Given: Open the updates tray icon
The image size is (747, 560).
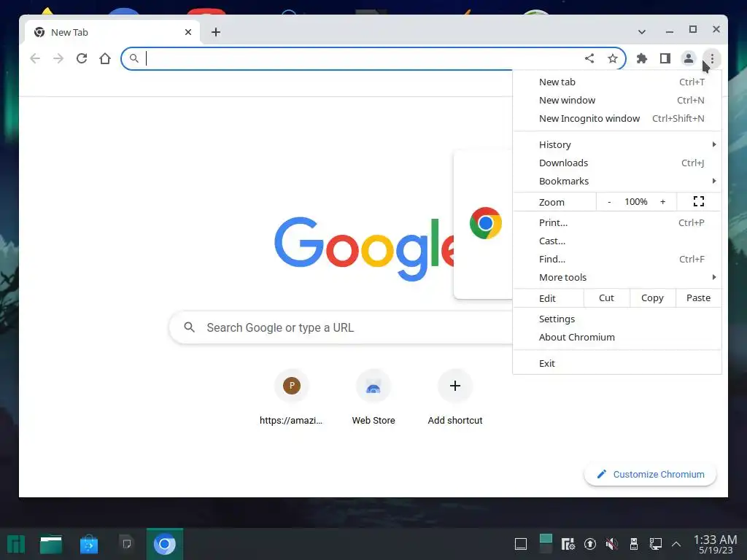Looking at the screenshot, I should coord(589,544).
